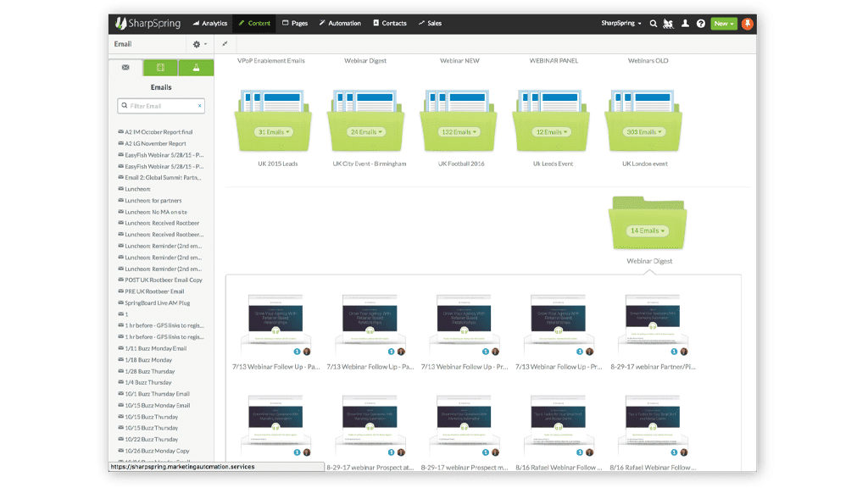Click the Webinars OLD folder label
868x488 pixels.
point(648,61)
